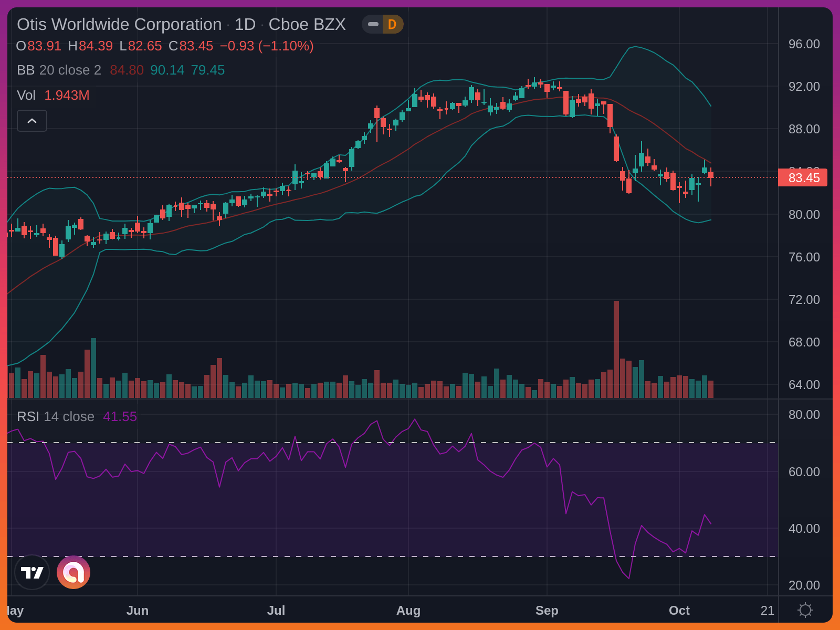Click the 21 date label on time axis
The height and width of the screenshot is (630, 840).
coord(768,610)
